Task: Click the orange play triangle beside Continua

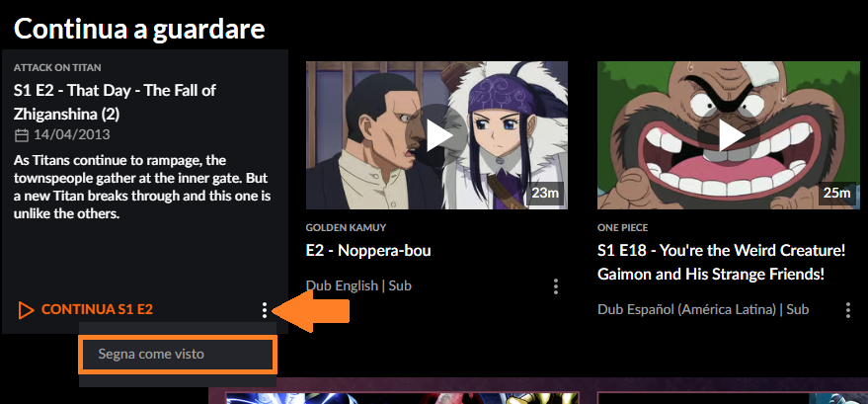Action: point(26,310)
